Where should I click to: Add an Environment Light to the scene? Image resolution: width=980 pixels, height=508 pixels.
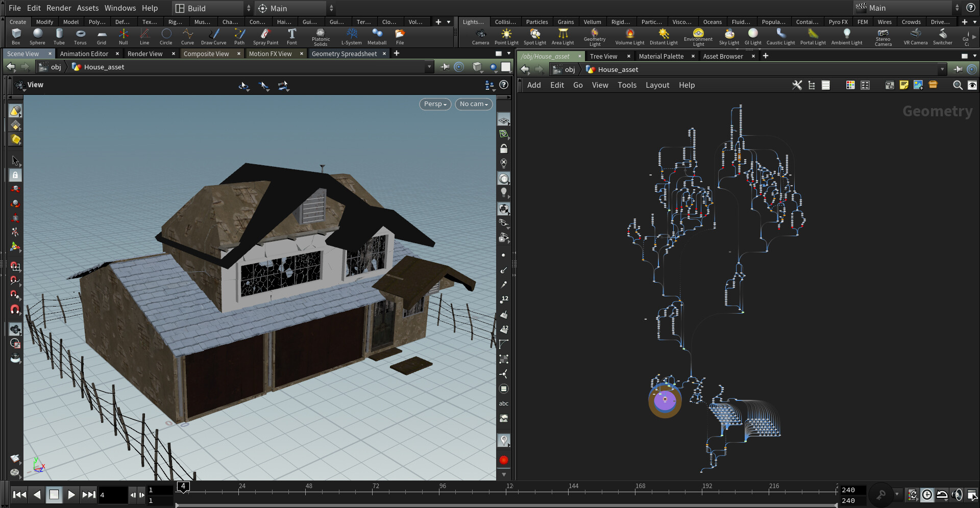(698, 36)
